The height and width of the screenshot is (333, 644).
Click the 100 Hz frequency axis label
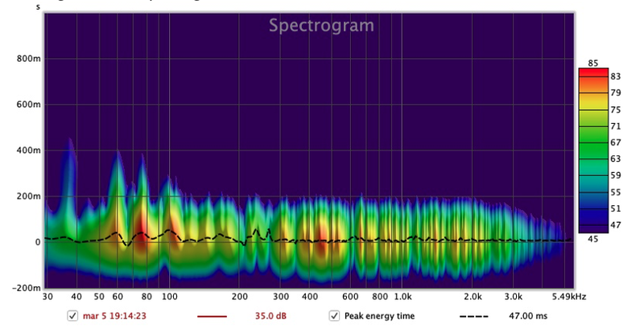[169, 297]
